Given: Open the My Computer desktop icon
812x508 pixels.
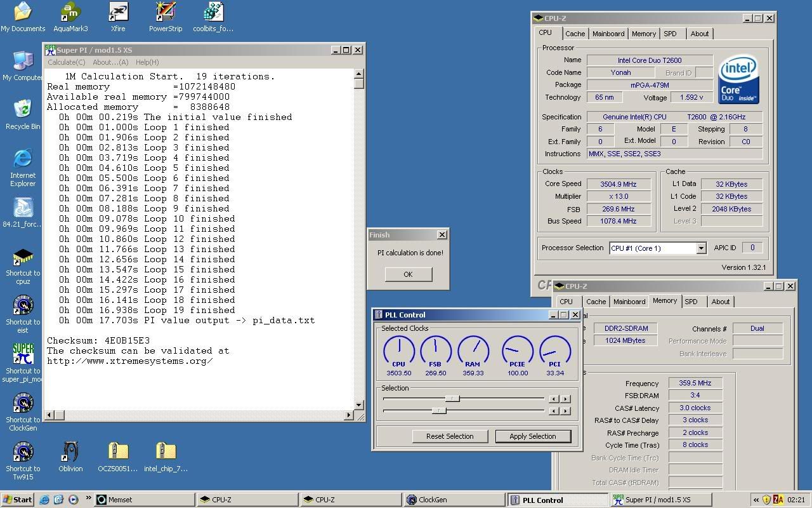Looking at the screenshot, I should point(23,66).
